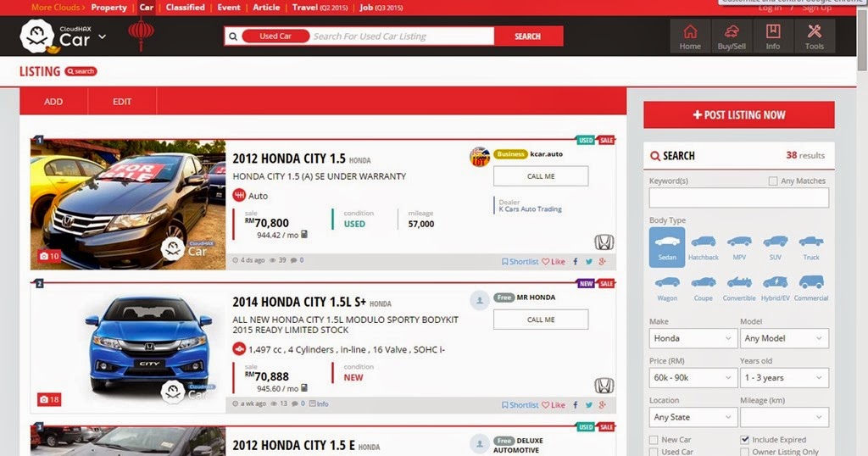
Task: Share 2012 Honda City 1.5 on Google Plus
Action: tap(603, 262)
